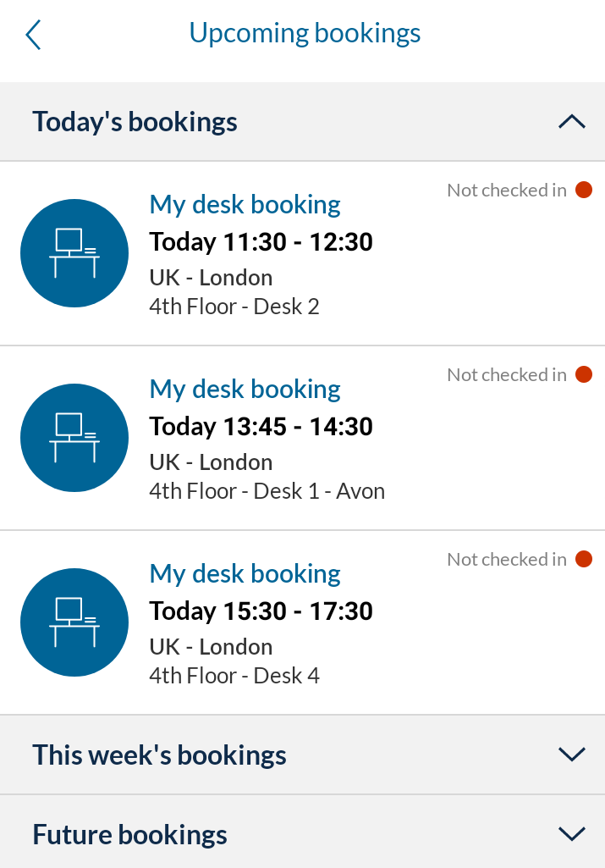Click the This week's bookings header label

point(159,755)
